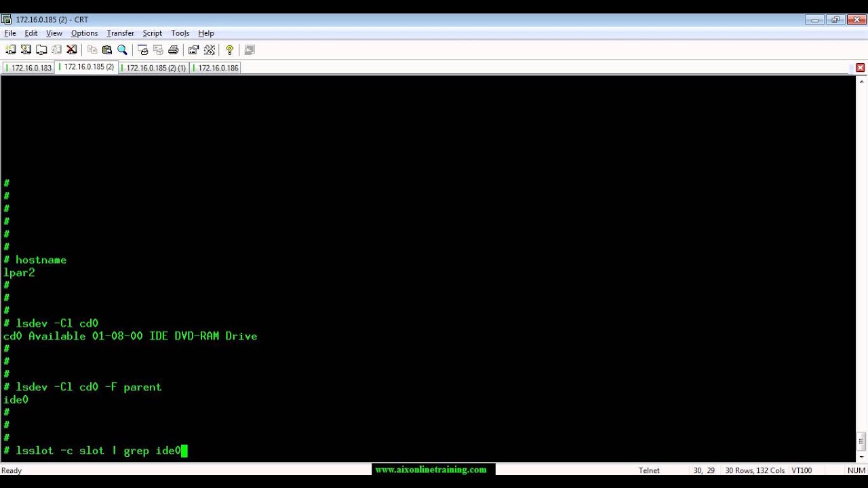Click the Connect in Tab icon
Image resolution: width=868 pixels, height=488 pixels.
pos(41,49)
